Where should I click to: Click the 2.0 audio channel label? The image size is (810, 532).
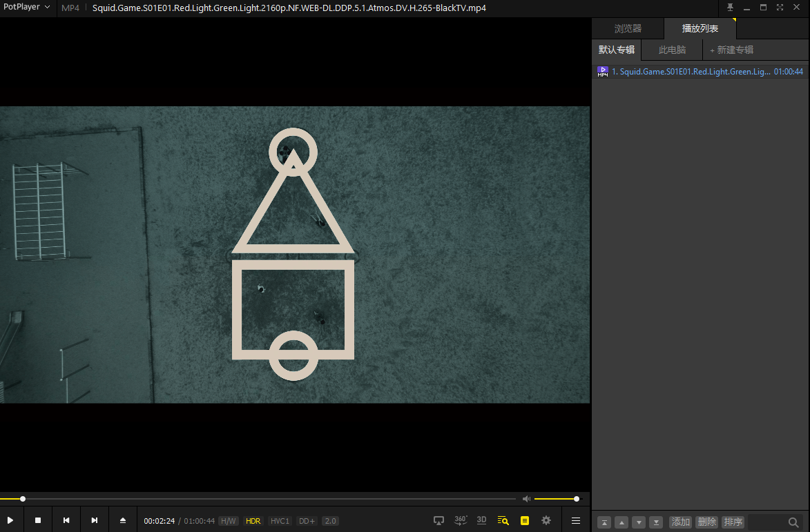tap(330, 521)
